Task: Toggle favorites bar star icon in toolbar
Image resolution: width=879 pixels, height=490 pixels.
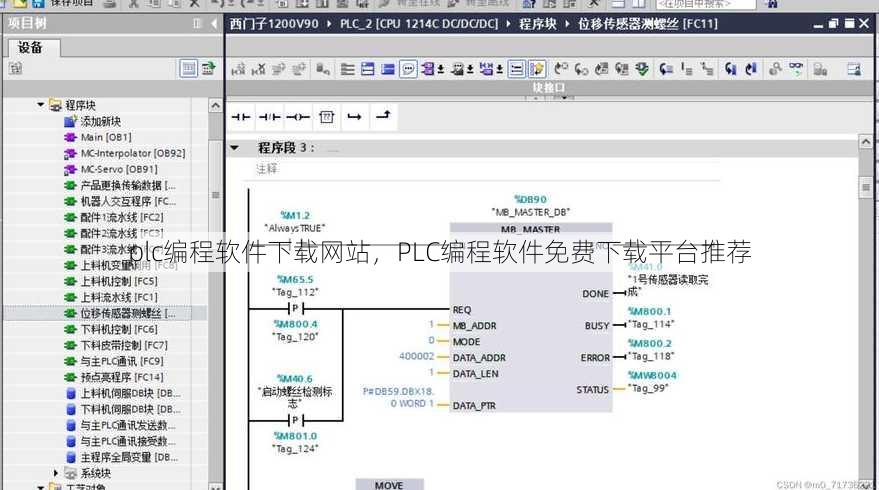Action: tap(536, 70)
